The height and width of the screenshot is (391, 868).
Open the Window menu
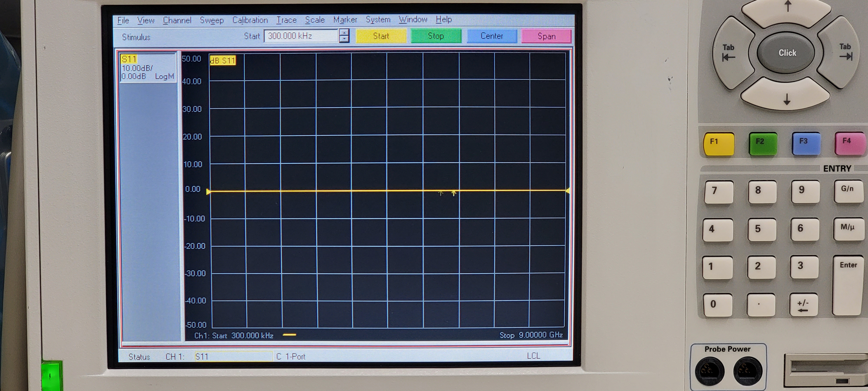tap(413, 20)
